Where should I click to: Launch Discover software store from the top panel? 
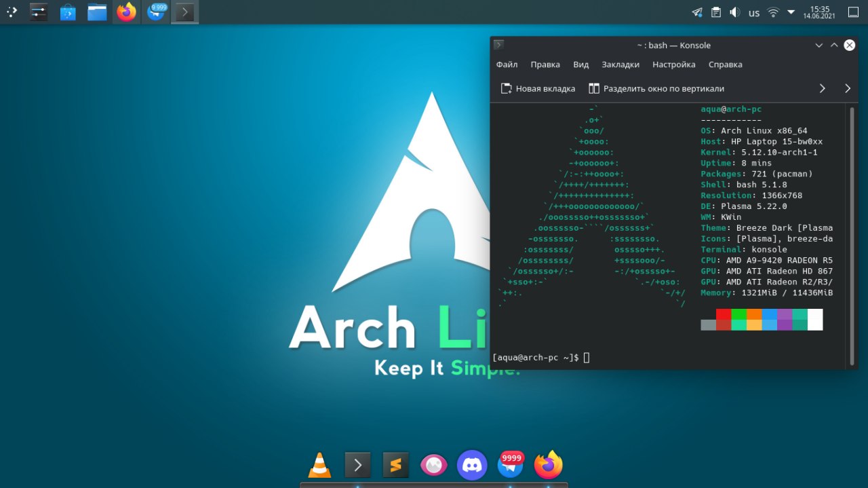68,12
